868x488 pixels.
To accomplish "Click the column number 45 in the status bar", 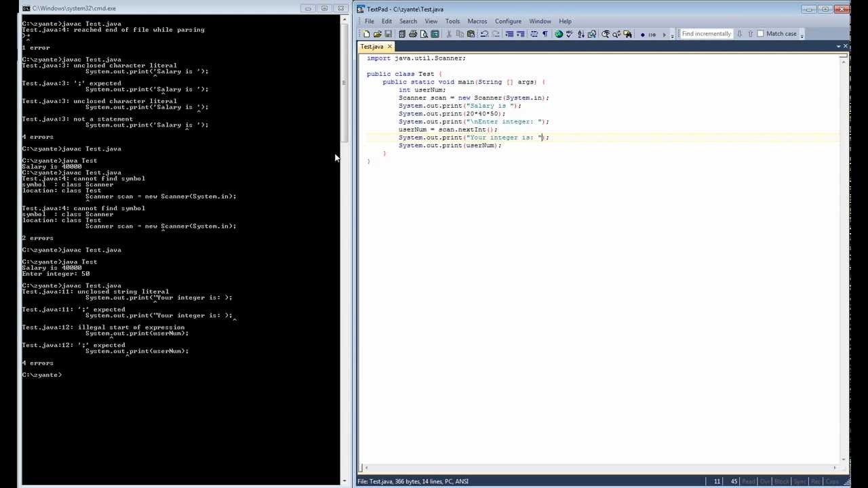I will click(734, 481).
